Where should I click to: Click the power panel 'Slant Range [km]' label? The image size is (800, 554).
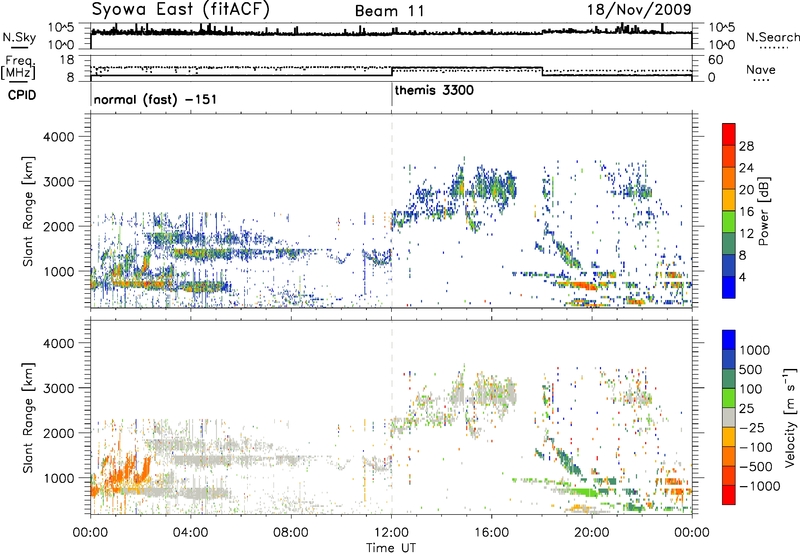tap(28, 211)
